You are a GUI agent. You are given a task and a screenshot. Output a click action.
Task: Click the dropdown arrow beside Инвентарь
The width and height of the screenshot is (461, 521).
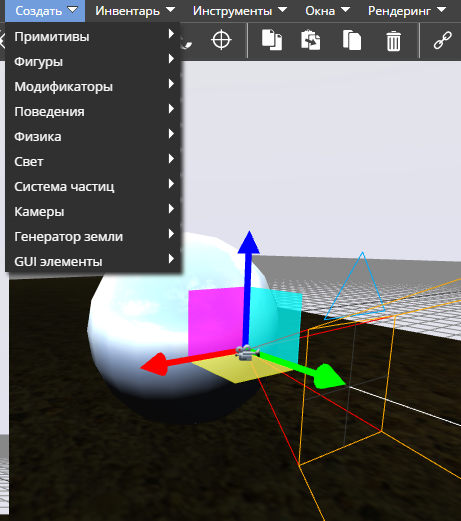pos(170,10)
